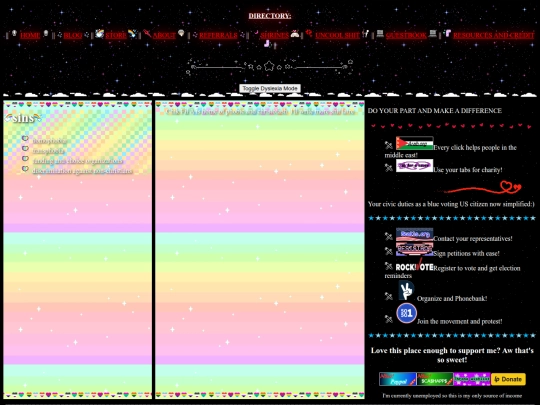Click the purple donation badge
Viewport: 540px width, 405px height.
[x=472, y=379]
